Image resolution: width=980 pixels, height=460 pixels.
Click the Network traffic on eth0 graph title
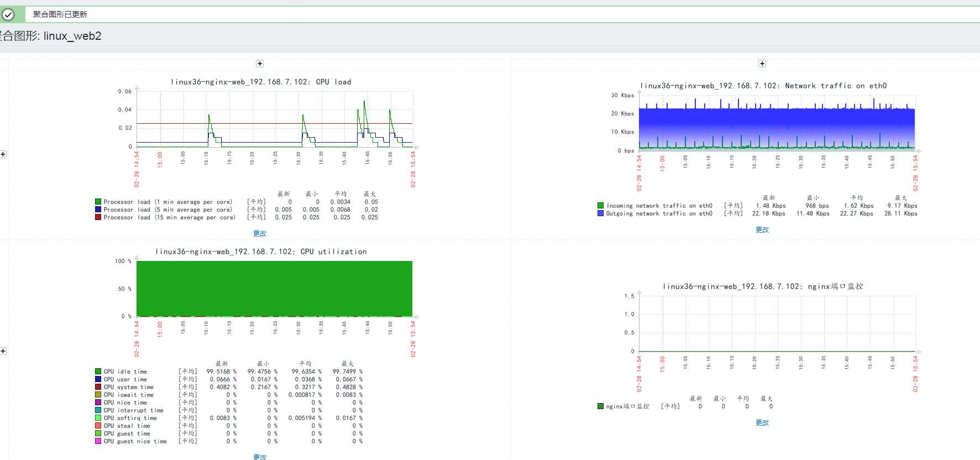coord(763,86)
